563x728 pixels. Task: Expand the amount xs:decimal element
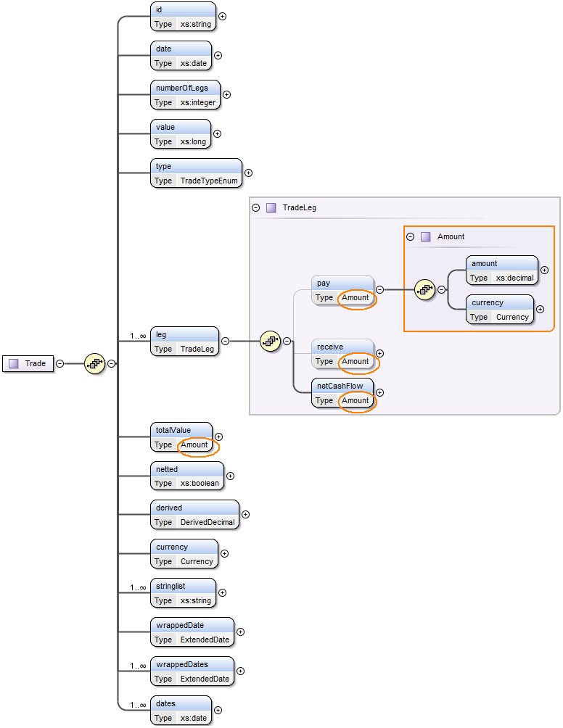pyautogui.click(x=544, y=270)
